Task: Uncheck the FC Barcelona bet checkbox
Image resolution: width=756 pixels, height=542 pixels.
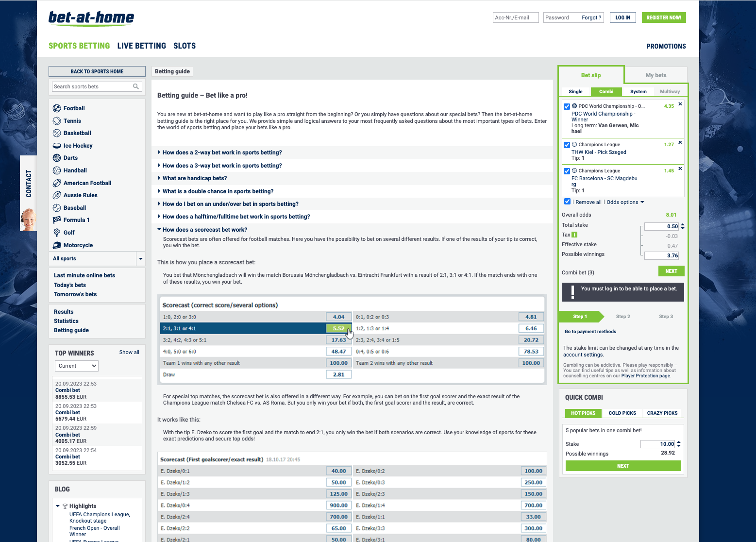Action: pos(567,171)
